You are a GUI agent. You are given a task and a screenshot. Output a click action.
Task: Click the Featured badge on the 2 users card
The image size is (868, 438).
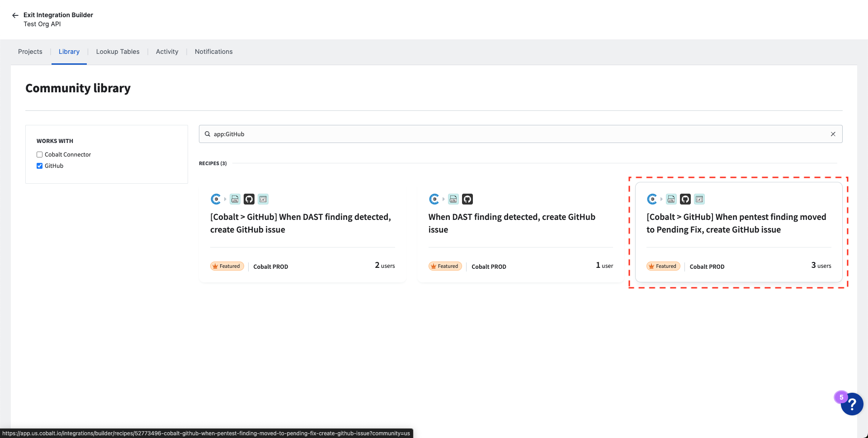click(227, 266)
